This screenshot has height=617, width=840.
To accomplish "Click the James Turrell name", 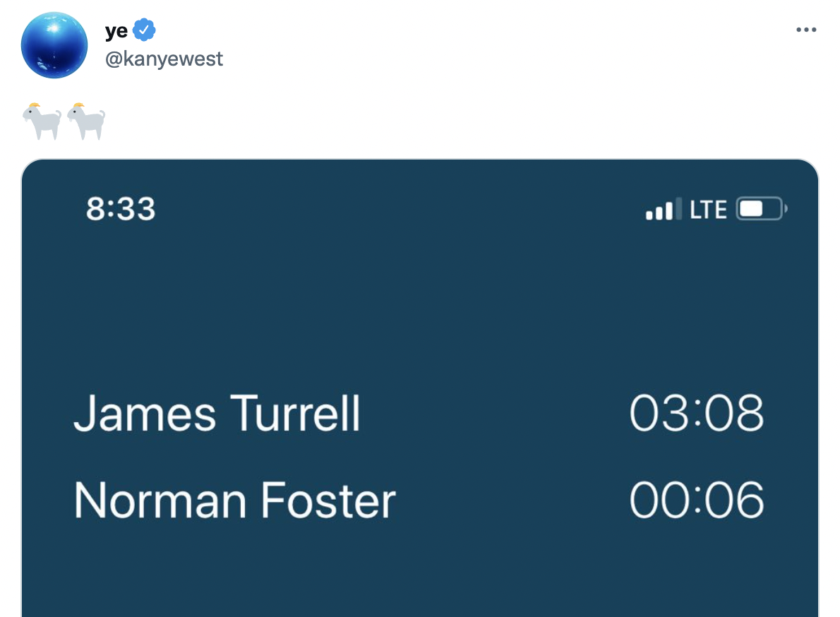I will 217,413.
